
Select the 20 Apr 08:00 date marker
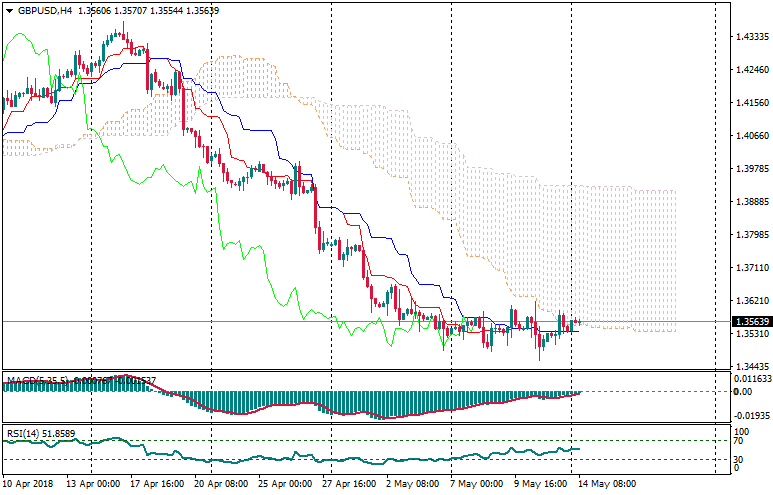219,483
